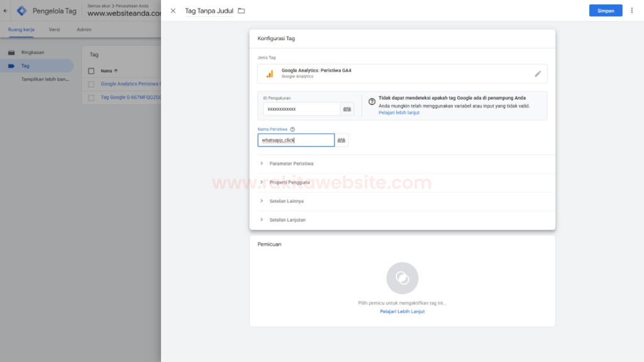Click the Tag label icon in sidebar
Viewport: 644px width, 362px height.
click(11, 65)
